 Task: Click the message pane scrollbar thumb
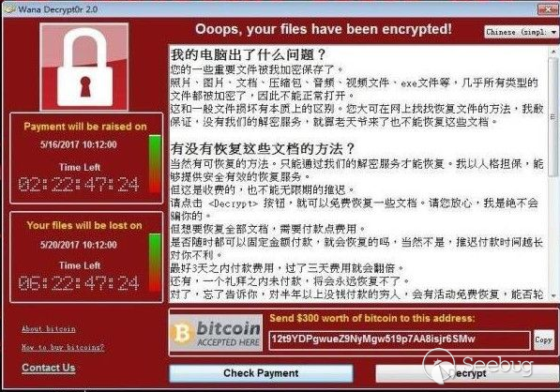pyautogui.click(x=553, y=116)
